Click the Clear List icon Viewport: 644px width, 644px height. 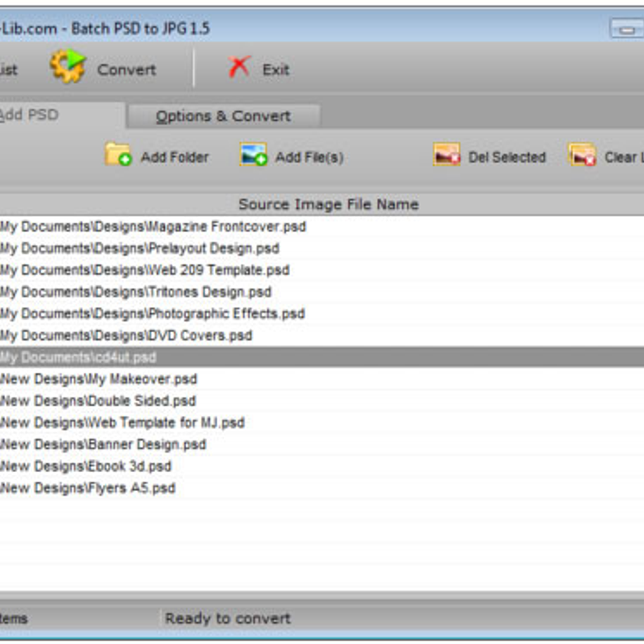coord(582,155)
